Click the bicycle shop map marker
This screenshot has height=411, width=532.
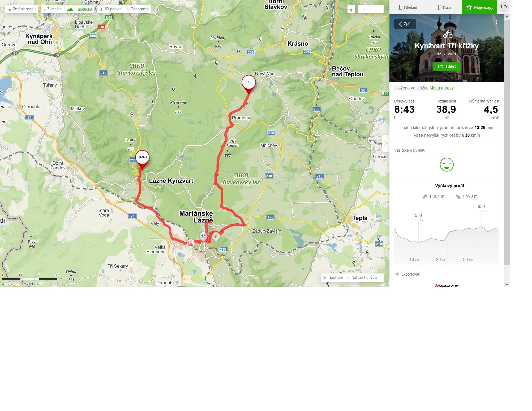(x=203, y=236)
